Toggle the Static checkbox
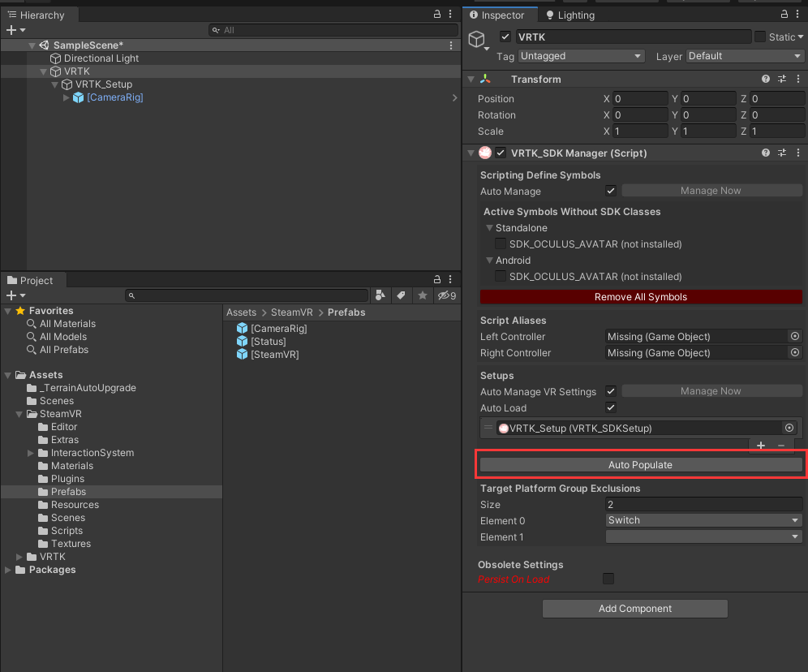This screenshot has height=672, width=808. [759, 37]
